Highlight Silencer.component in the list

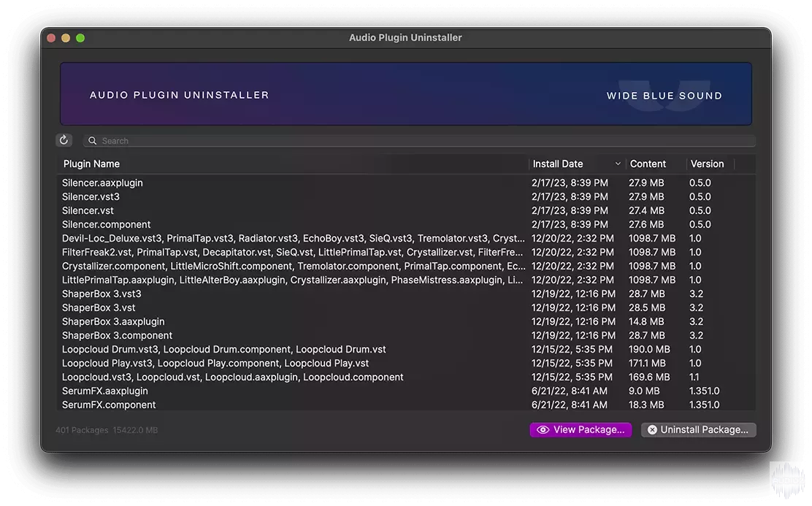click(x=406, y=225)
